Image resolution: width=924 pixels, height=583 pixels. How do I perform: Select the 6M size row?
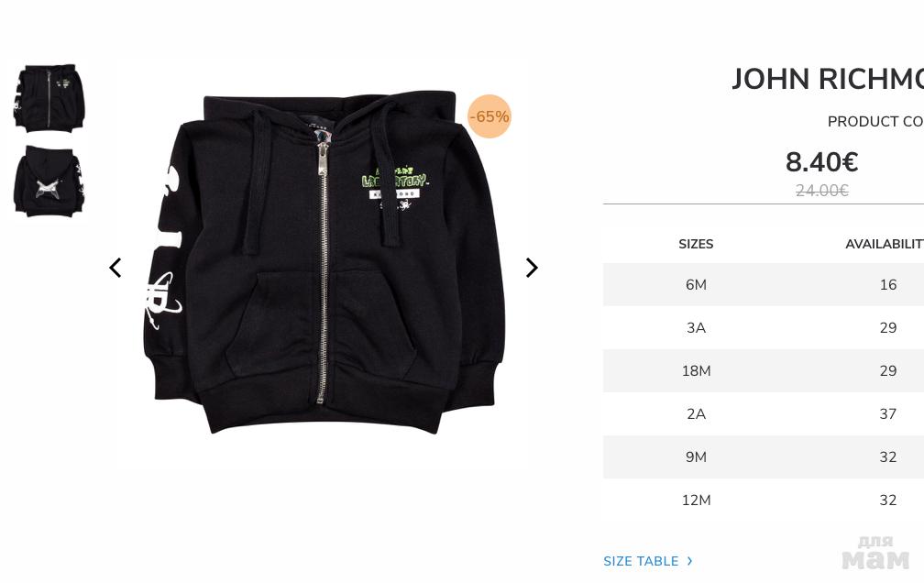pyautogui.click(x=763, y=285)
